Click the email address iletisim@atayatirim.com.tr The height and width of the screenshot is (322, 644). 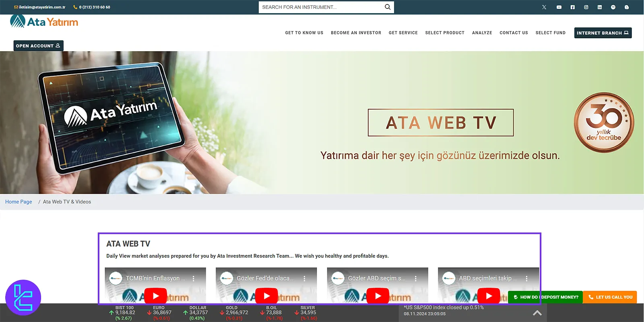[40, 7]
